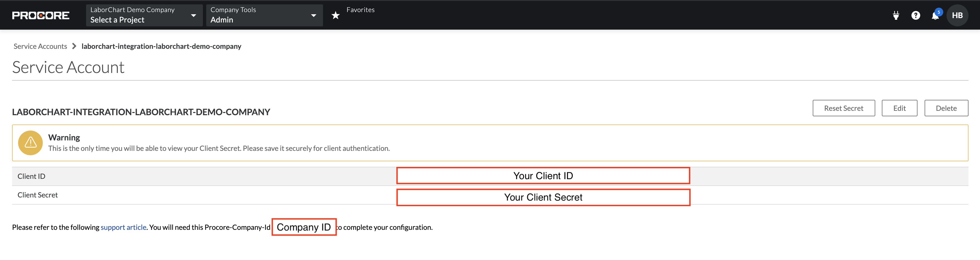Click the Delete button
Image resolution: width=980 pixels, height=260 pixels.
coord(946,108)
